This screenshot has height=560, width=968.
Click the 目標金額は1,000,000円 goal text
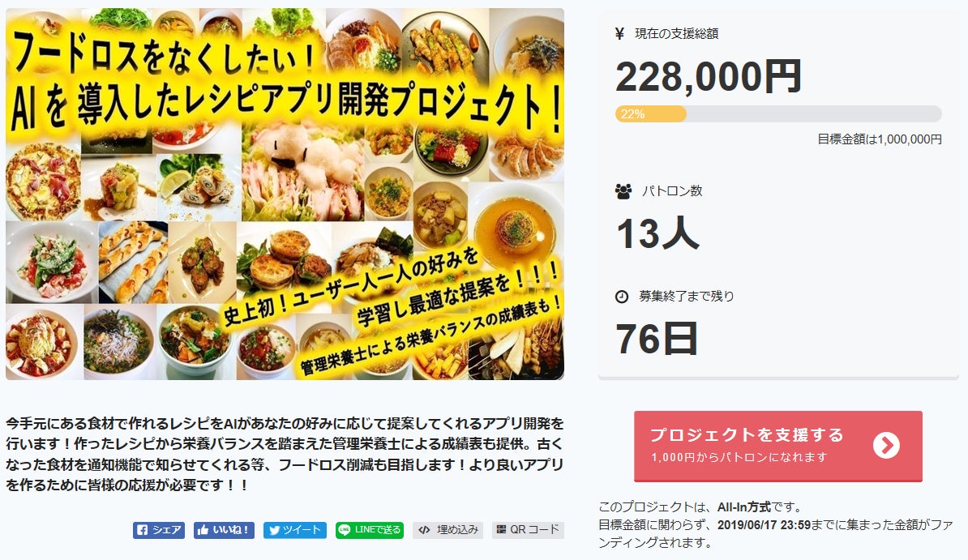(880, 139)
